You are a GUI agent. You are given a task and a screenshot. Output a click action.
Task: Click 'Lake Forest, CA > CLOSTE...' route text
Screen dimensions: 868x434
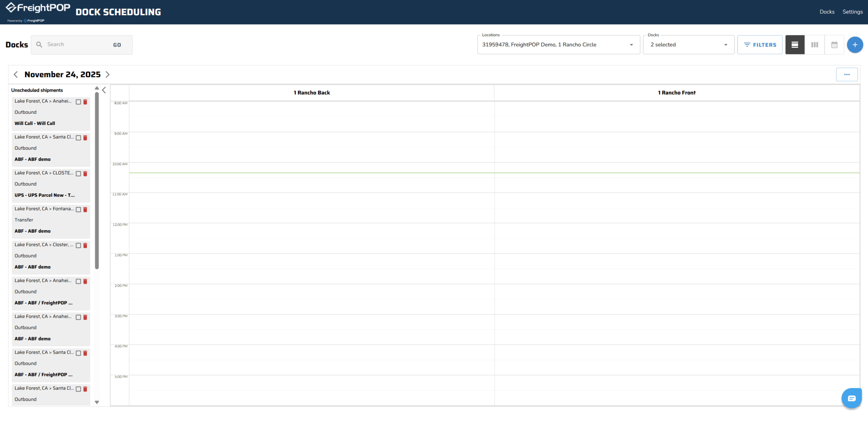[44, 173]
